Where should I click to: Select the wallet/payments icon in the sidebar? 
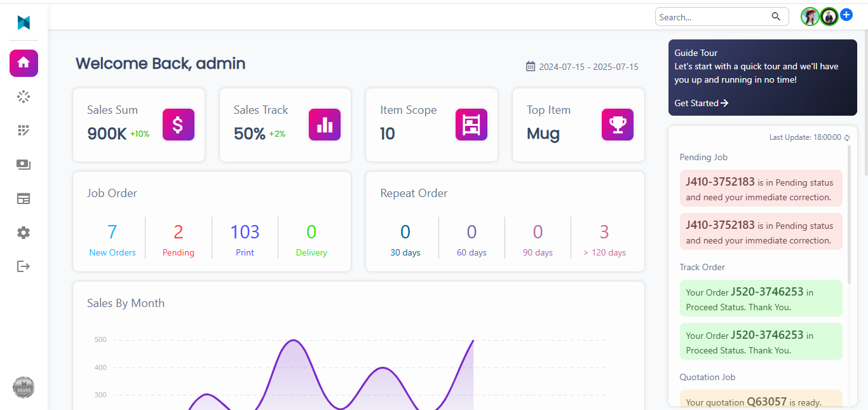click(24, 164)
